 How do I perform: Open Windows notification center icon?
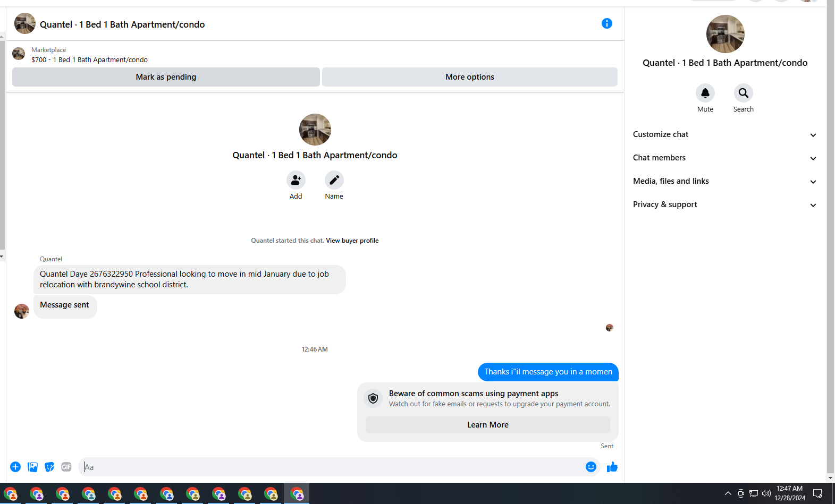coord(817,493)
